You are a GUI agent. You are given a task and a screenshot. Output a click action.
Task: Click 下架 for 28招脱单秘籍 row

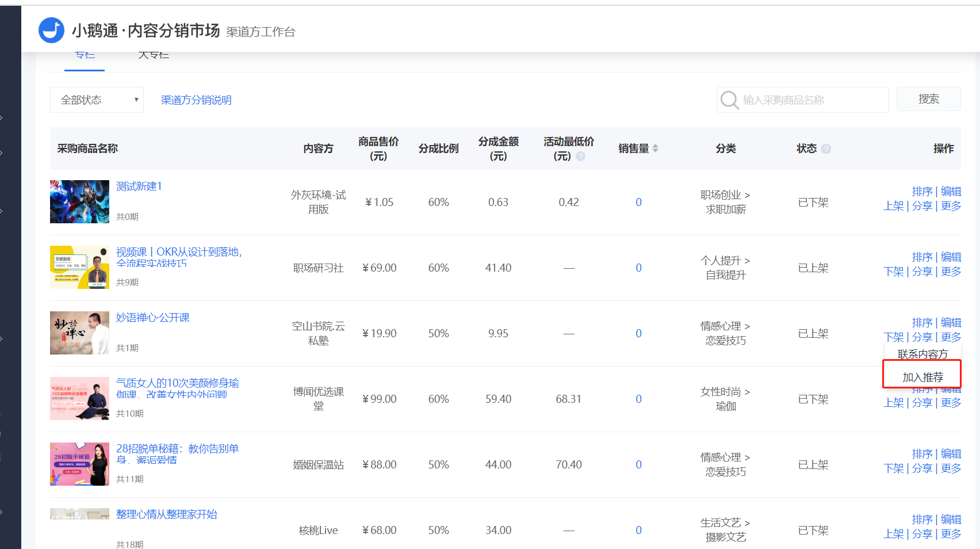click(x=894, y=468)
